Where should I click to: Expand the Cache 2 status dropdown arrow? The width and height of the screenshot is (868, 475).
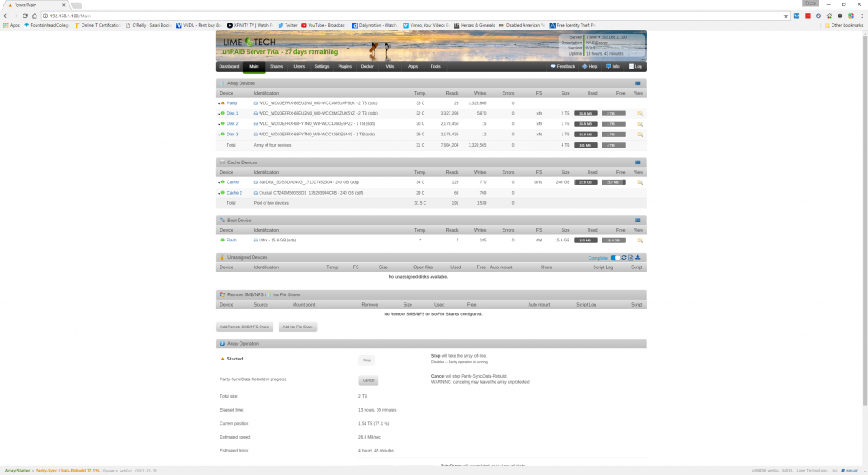pos(219,193)
